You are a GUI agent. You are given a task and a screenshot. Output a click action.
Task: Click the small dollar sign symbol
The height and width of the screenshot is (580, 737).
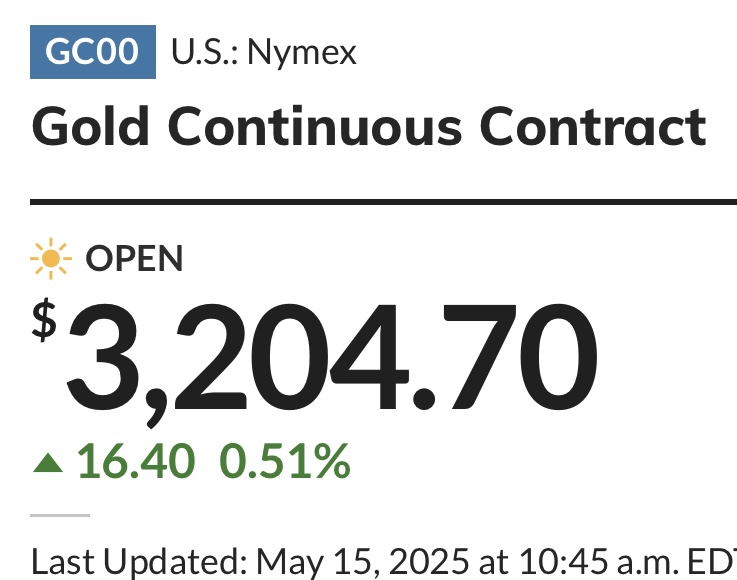tap(44, 320)
